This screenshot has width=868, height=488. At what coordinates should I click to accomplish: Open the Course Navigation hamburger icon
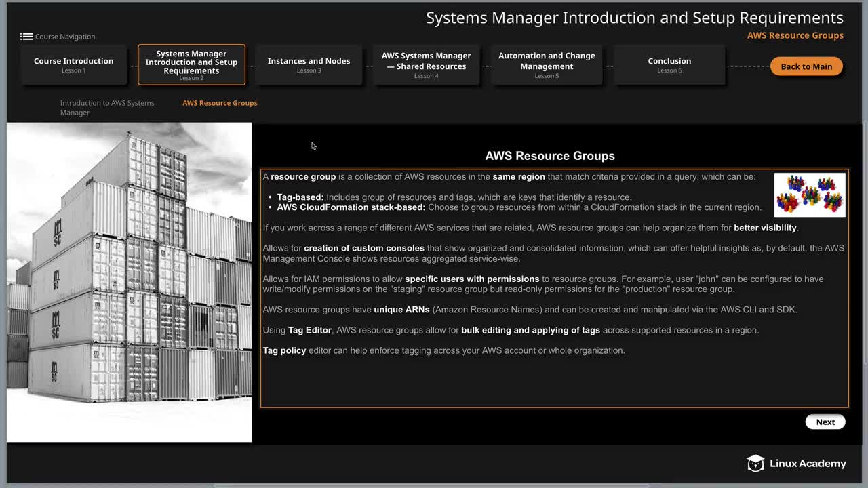tap(26, 37)
